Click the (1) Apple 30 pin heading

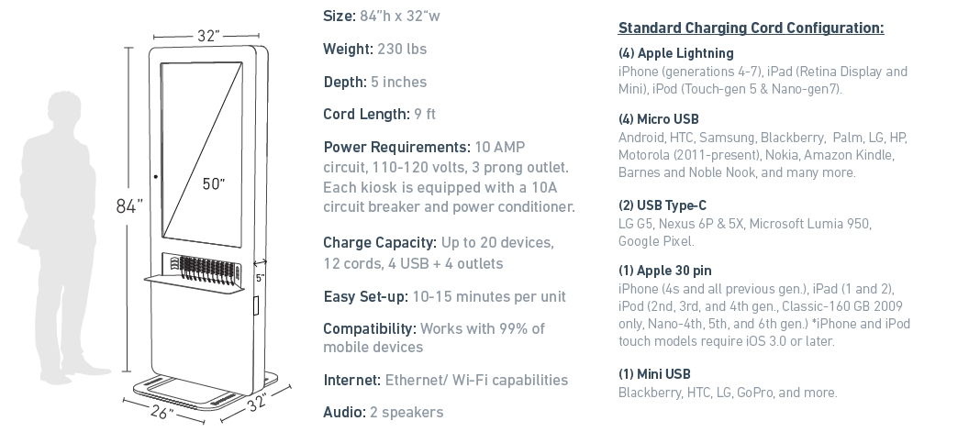point(667,271)
